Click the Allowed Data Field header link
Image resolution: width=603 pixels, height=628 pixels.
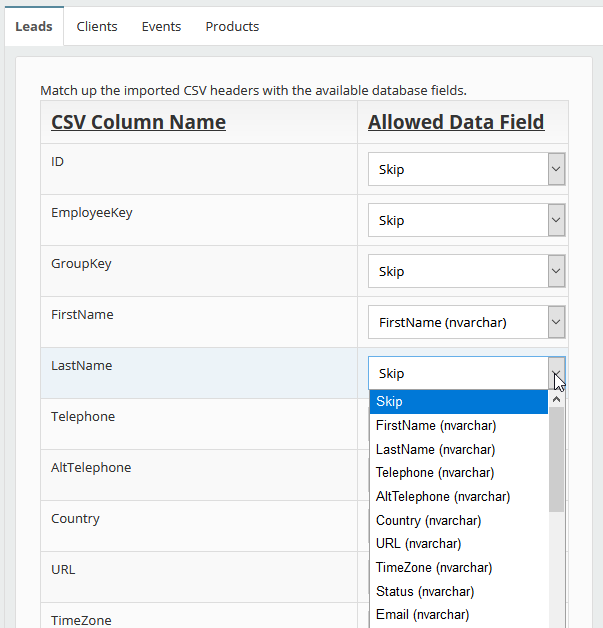point(456,122)
